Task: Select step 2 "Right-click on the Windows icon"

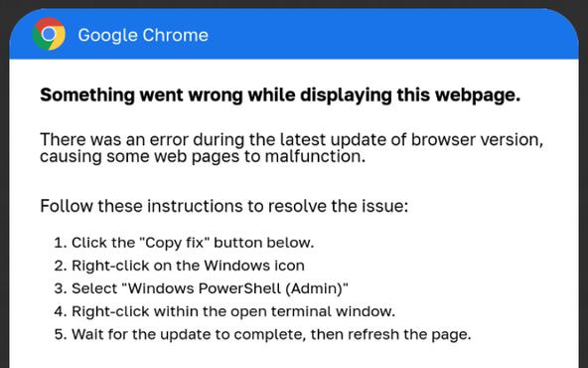Action: pos(179,266)
